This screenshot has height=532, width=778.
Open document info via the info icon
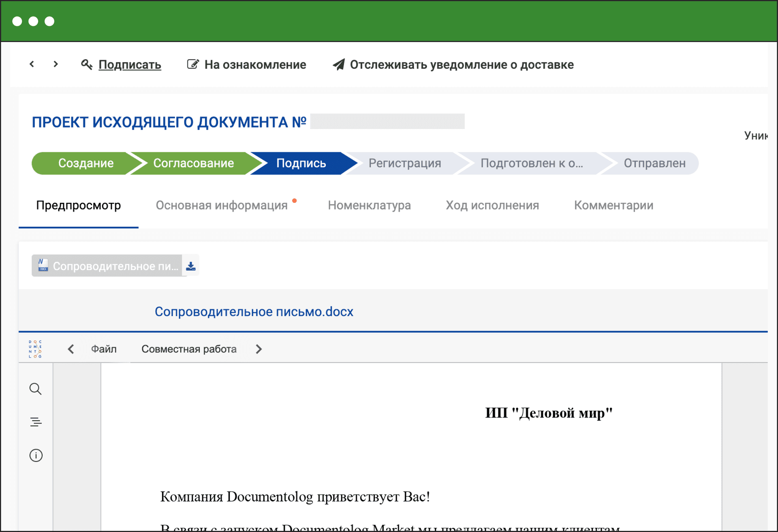pyautogui.click(x=36, y=455)
